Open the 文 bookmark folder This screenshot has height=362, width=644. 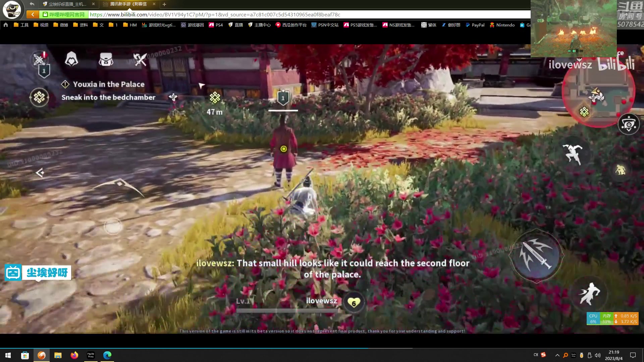(98, 25)
